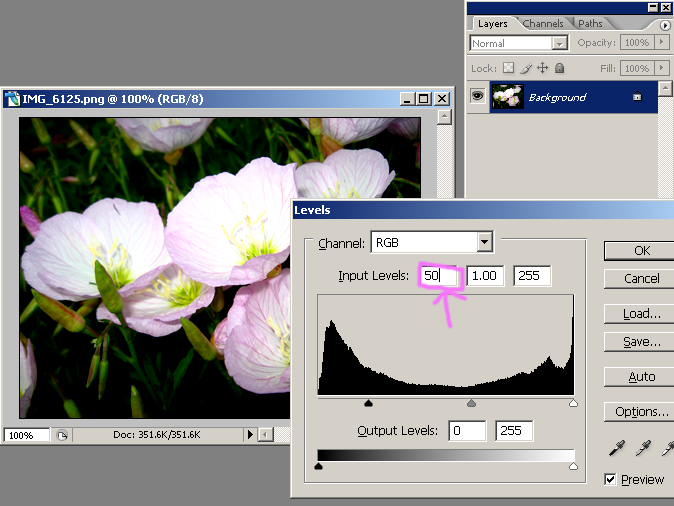Image resolution: width=674 pixels, height=506 pixels.
Task: Click the shadow input field showing 50
Action: (x=440, y=276)
